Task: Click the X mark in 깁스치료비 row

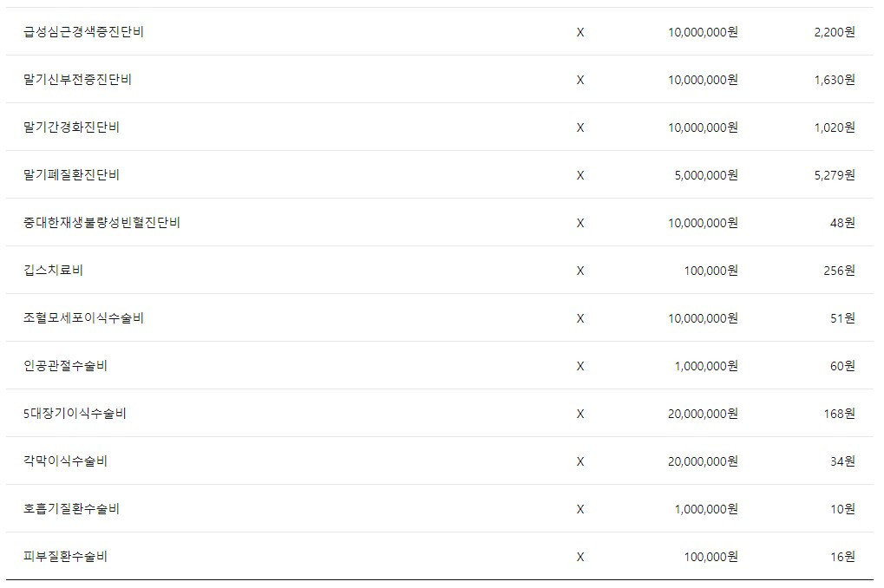Action: pos(580,271)
